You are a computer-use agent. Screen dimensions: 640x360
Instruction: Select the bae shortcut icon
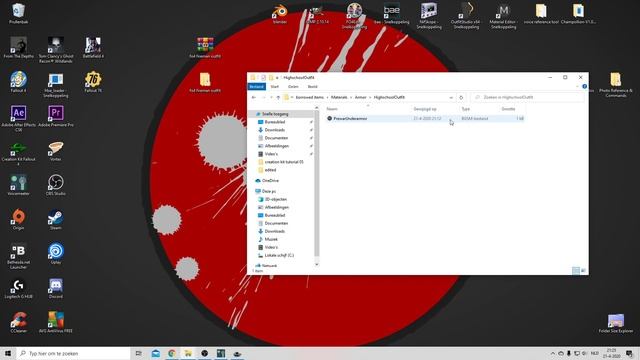pos(392,13)
